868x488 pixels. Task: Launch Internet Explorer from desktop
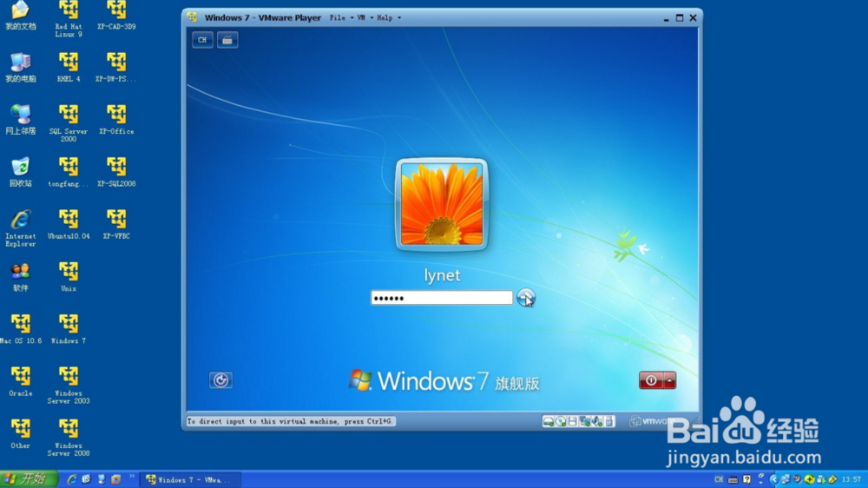tap(21, 228)
